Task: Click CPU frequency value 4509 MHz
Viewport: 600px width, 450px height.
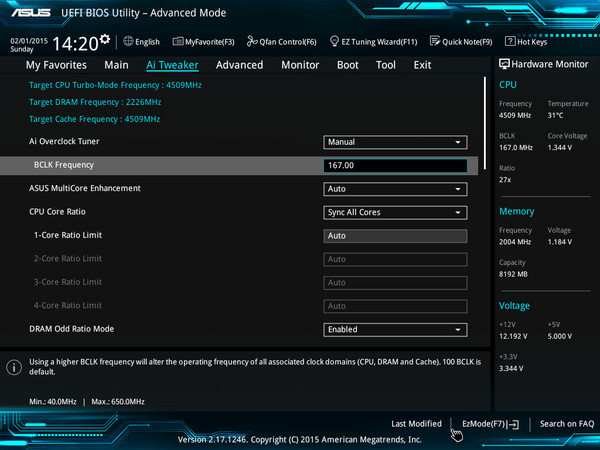Action: (x=515, y=115)
